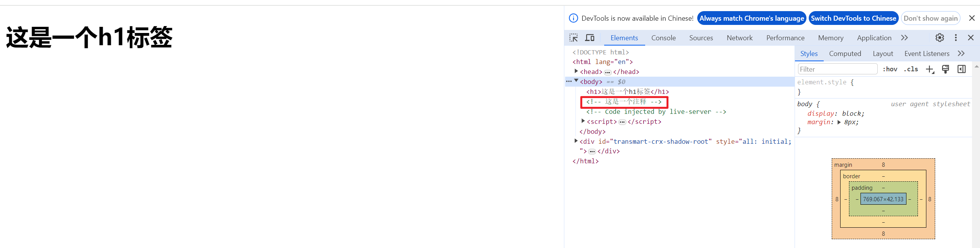Close the DevTools panel
This screenshot has width=980, height=248.
pos(971,38)
